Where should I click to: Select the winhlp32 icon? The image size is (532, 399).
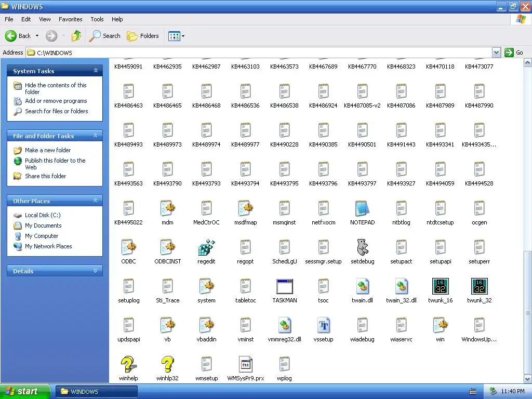168,364
